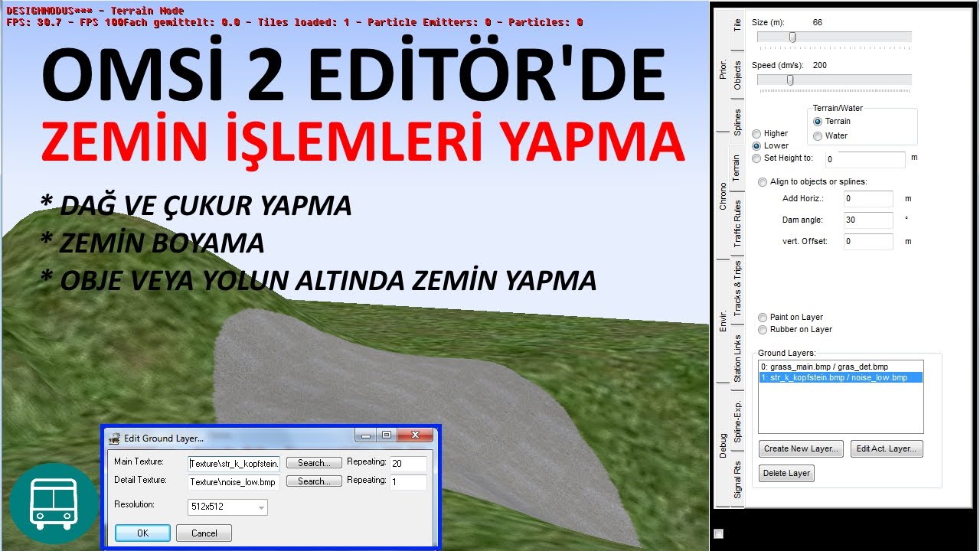This screenshot has height=551, width=980.
Task: Click the Add Horiz. input field
Action: [x=868, y=199]
